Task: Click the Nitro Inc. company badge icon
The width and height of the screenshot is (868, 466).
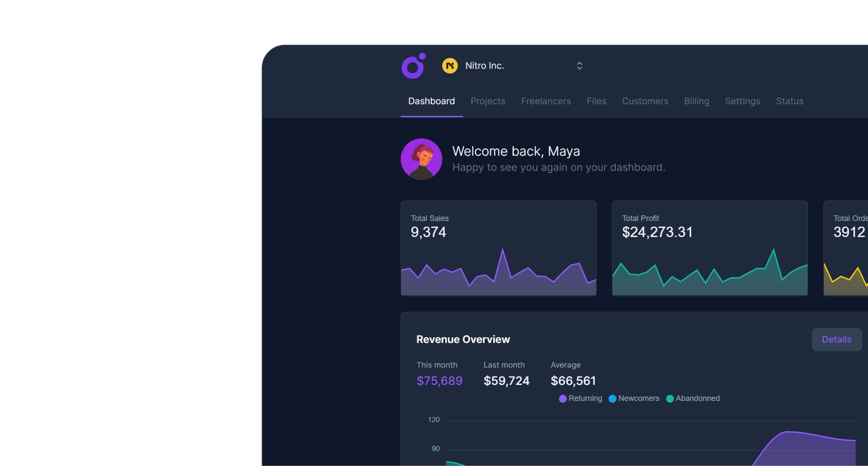Action: click(450, 66)
